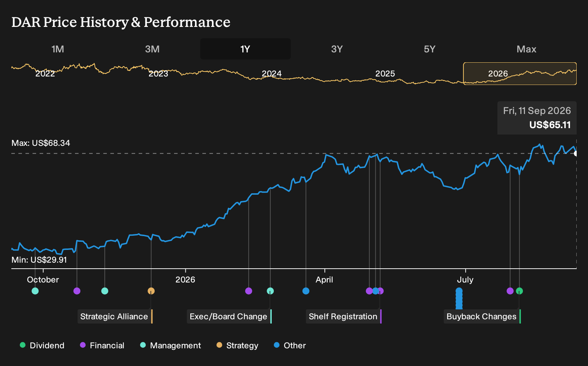Viewport: 588px width, 366px height.
Task: Switch to the 5Y time range
Action: (x=430, y=49)
